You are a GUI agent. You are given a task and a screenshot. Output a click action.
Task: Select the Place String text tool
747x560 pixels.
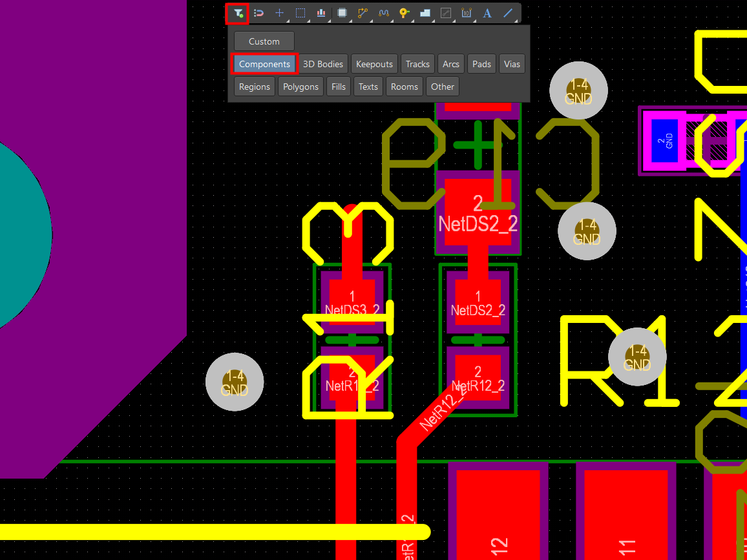[x=487, y=13]
